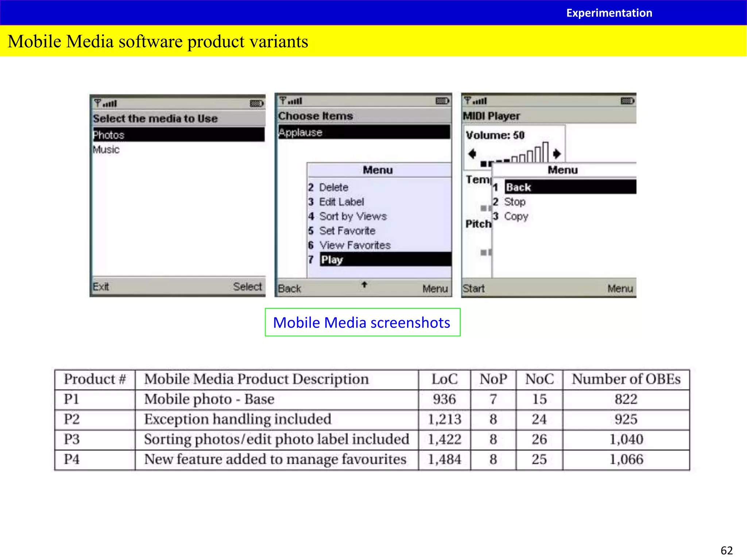Click Back softkey in Choose Items screen
Image resolution: width=747 pixels, height=560 pixels.
290,289
